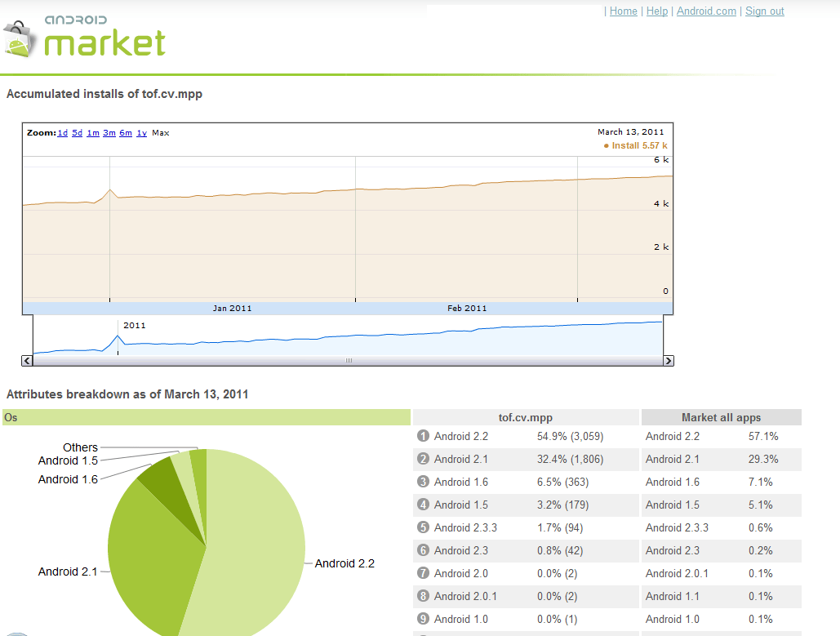This screenshot has width=840, height=636.
Task: Click the rank 4 badge beside Android 1.5
Action: point(423,505)
